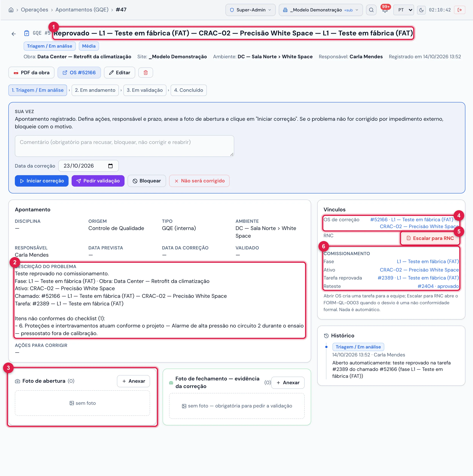The width and height of the screenshot is (473, 476).
Task: Attach a Foto de abertura with Anexar
Action: click(133, 381)
